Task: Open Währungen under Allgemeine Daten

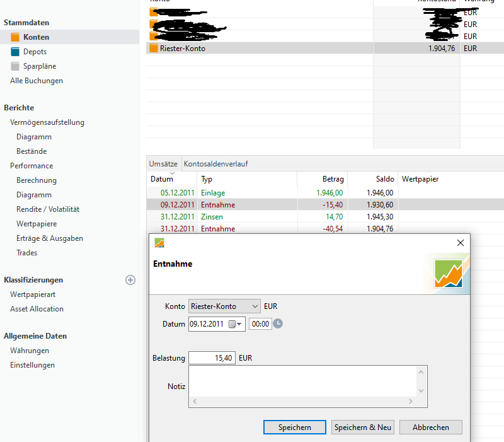Action: (x=30, y=351)
